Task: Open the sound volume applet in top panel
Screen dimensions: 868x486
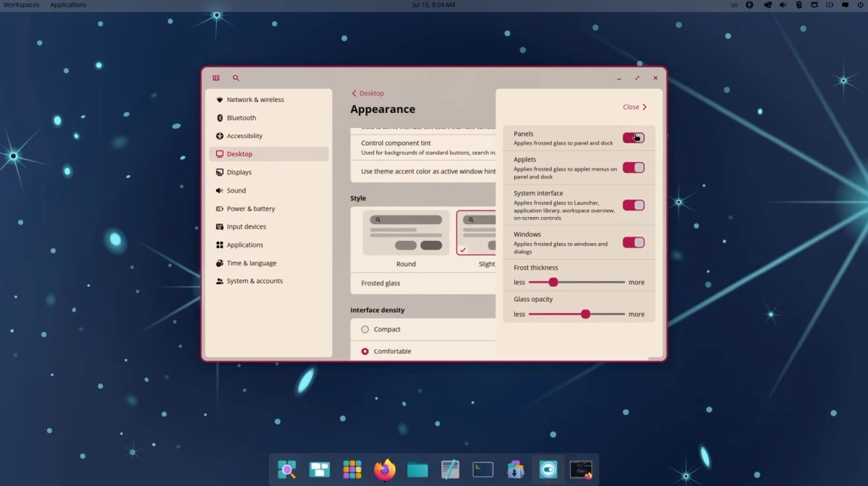Action: pyautogui.click(x=783, y=5)
